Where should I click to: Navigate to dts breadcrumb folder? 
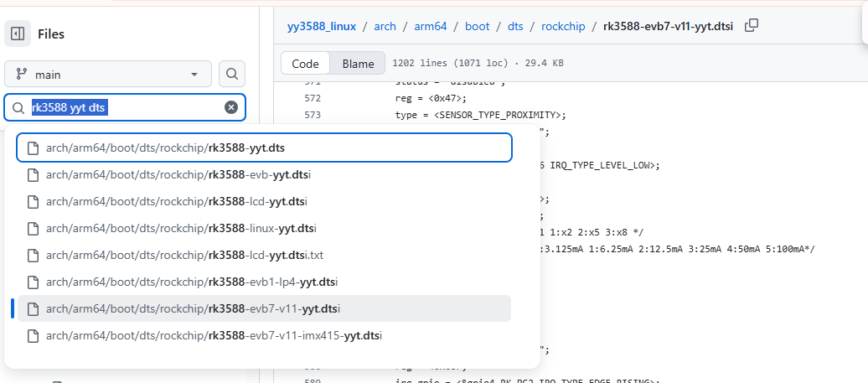[x=515, y=26]
